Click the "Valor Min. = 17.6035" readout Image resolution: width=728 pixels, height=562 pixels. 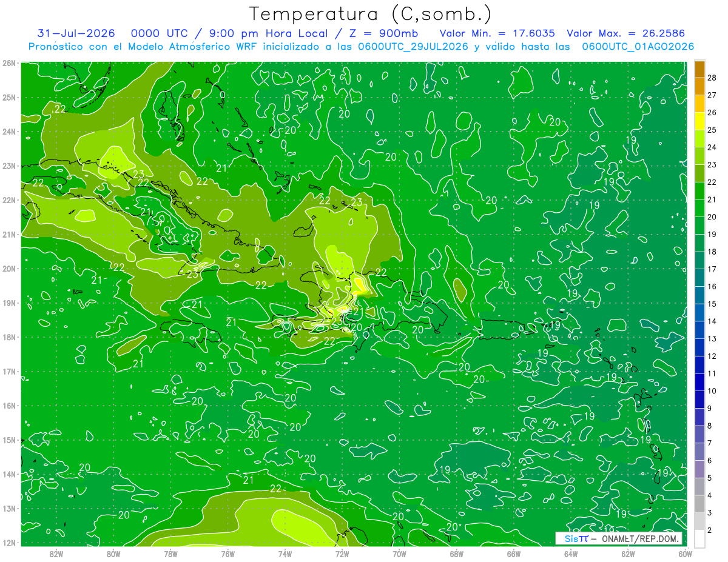(x=497, y=33)
